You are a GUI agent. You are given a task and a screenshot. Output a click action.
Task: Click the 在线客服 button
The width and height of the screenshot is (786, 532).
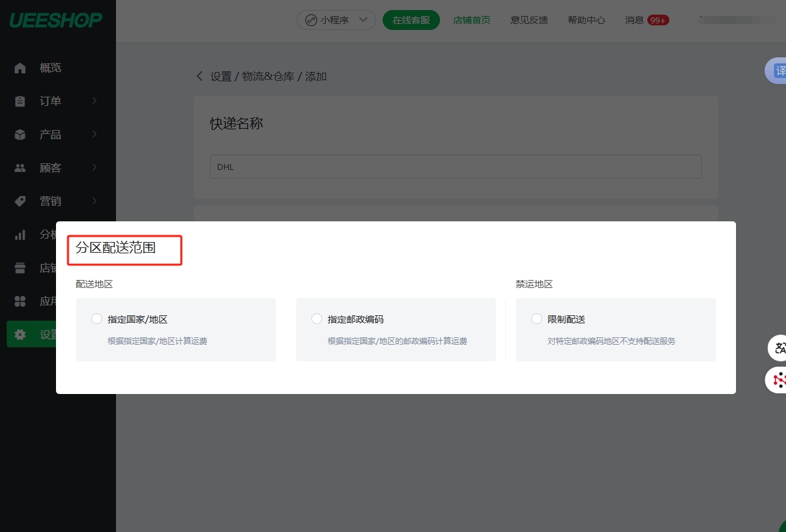[x=411, y=20]
